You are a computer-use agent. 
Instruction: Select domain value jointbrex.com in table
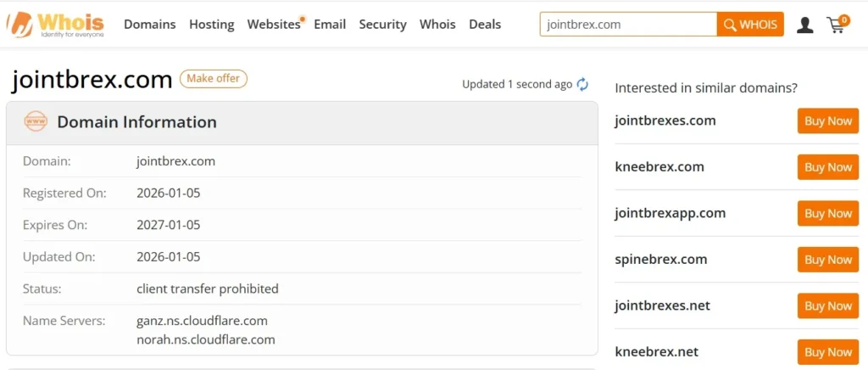click(x=176, y=162)
